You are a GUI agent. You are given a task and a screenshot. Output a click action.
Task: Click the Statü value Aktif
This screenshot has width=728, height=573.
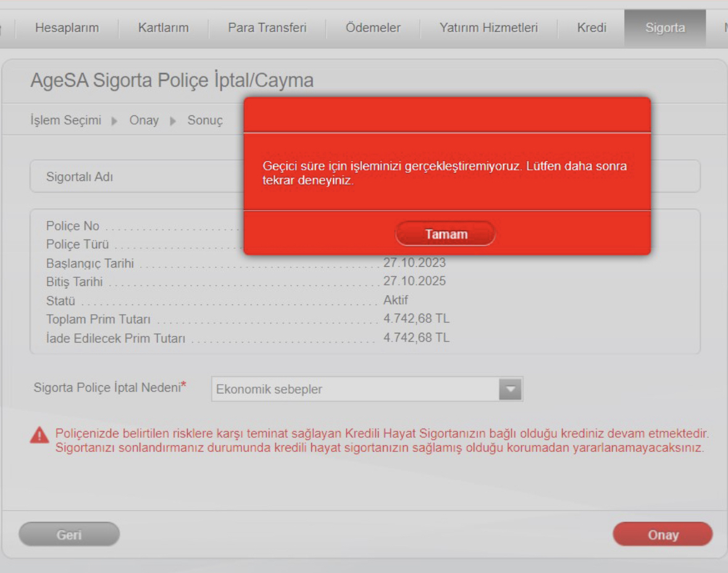396,300
